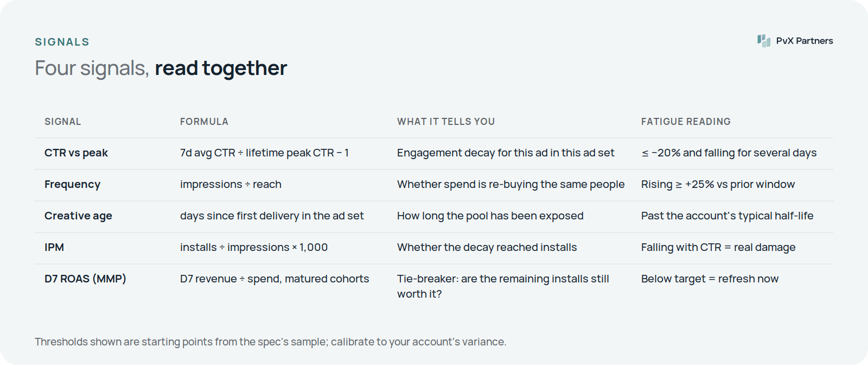Select the CTR vs peak row label

[x=76, y=153]
